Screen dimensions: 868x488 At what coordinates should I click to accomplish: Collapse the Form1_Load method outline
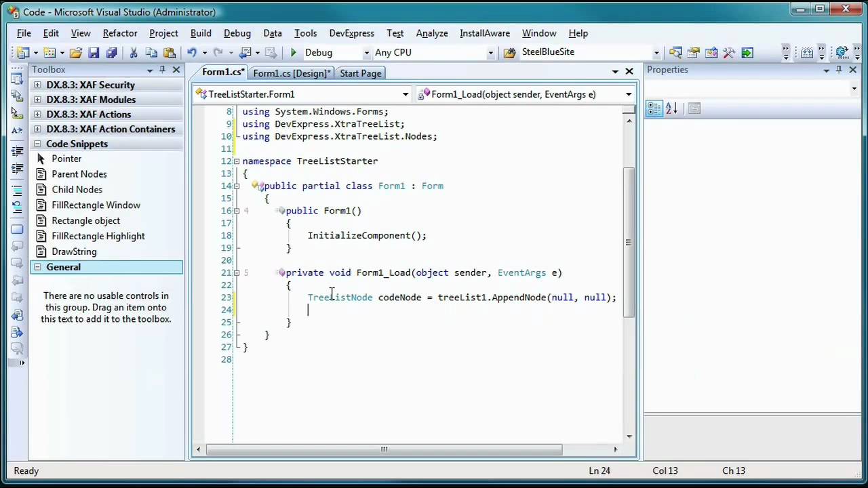[x=236, y=272]
